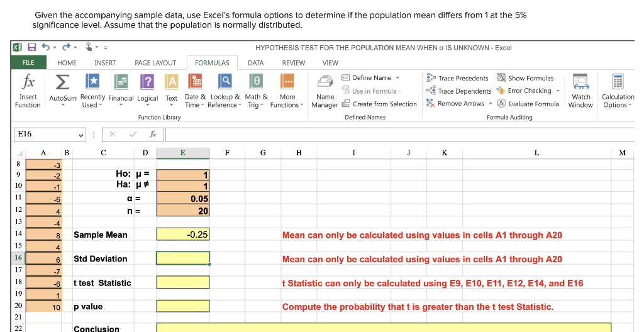Switch to the VIEW tab
The image size is (644, 332).
330,63
